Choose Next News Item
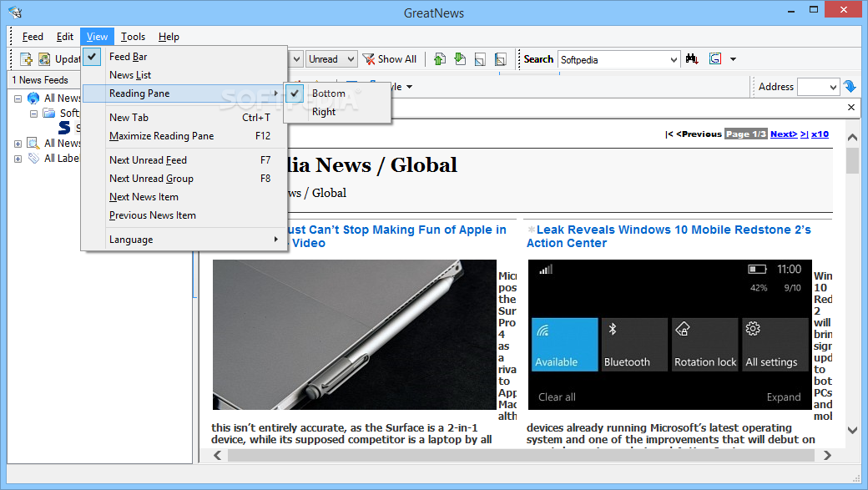The image size is (868, 490). pyautogui.click(x=185, y=196)
